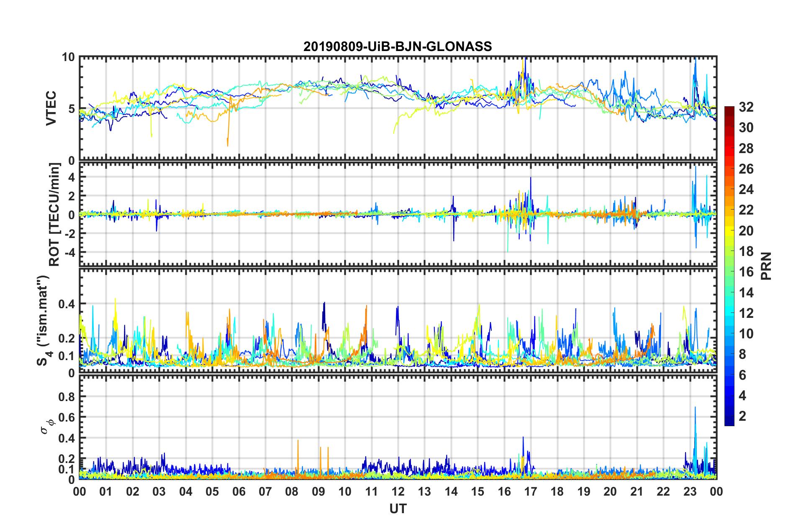Viewport: 796px width, 532px height.
Task: Click the VTEC y-axis label
Action: click(51, 108)
